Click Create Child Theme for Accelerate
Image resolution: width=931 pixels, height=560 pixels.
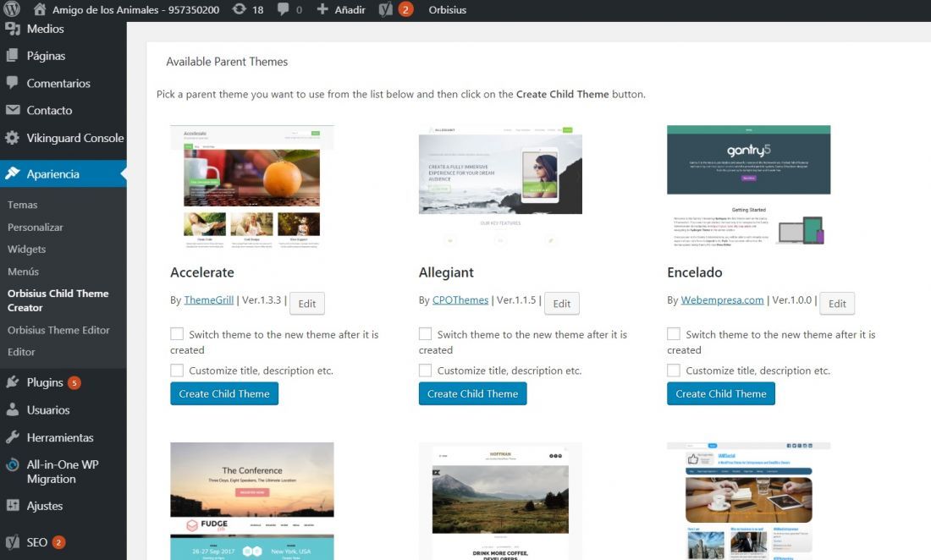pyautogui.click(x=224, y=393)
